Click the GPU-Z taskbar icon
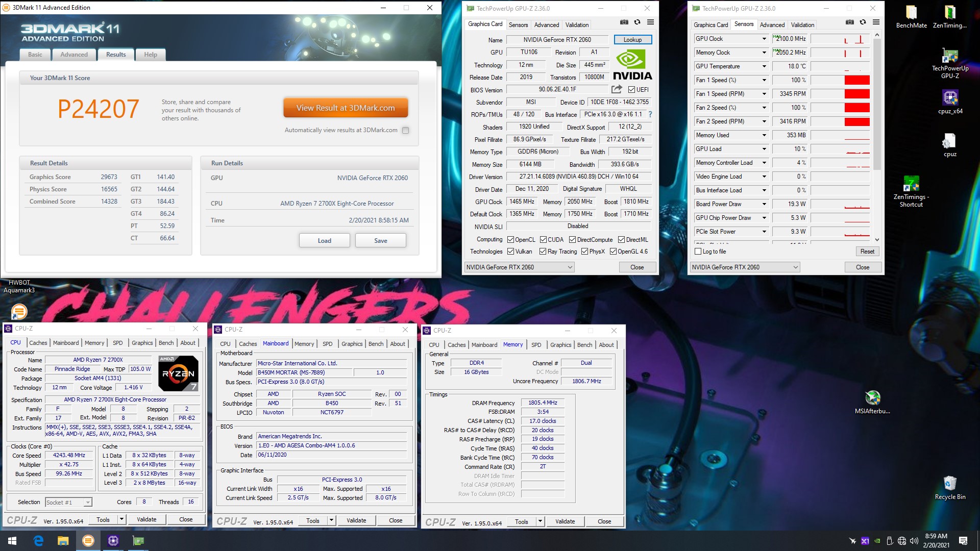This screenshot has height=551, width=980. pos(138,541)
